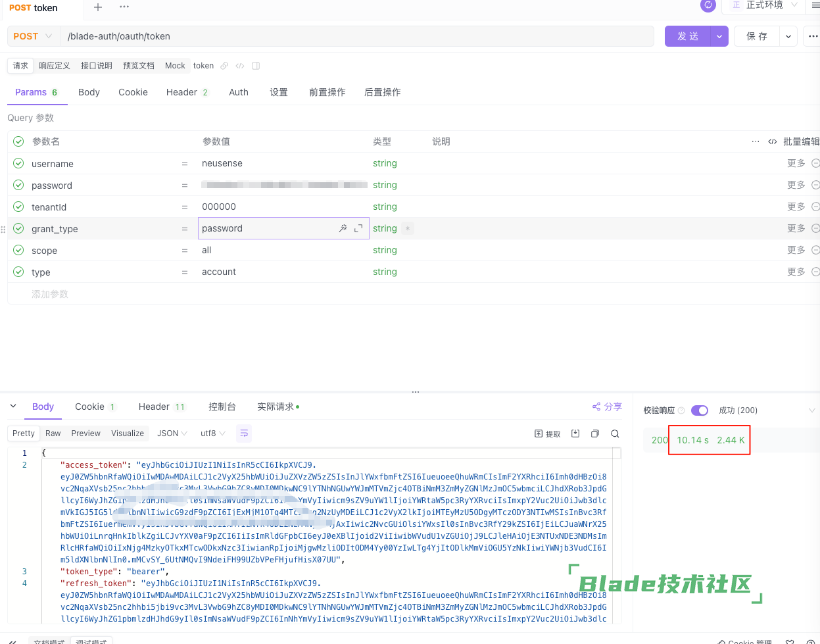This screenshot has height=644, width=820.
Task: Open a new request tab with the plus icon
Action: click(98, 7)
